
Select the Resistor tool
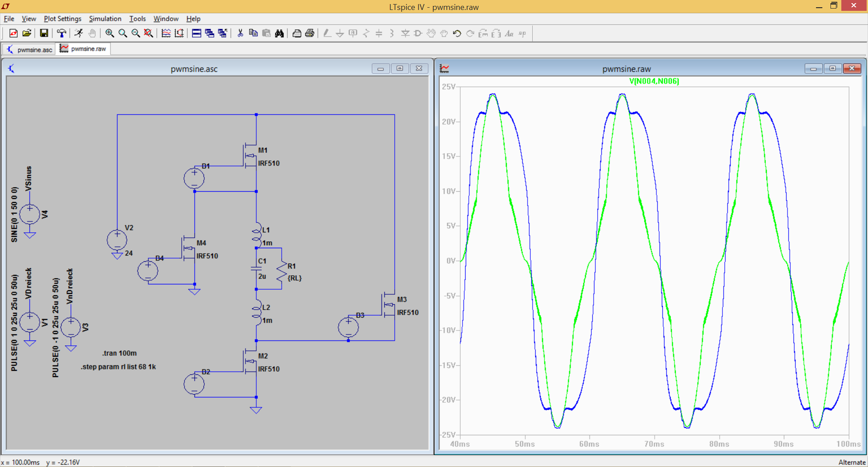click(x=366, y=33)
